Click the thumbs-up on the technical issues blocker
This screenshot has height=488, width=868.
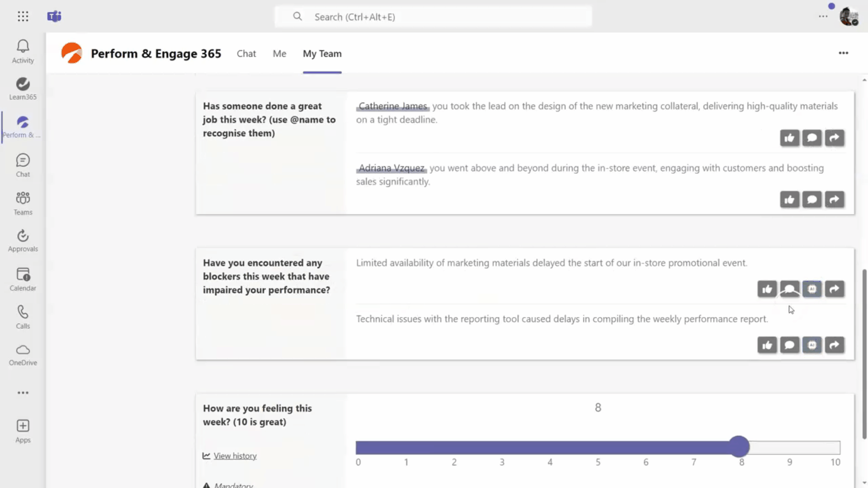click(x=767, y=345)
